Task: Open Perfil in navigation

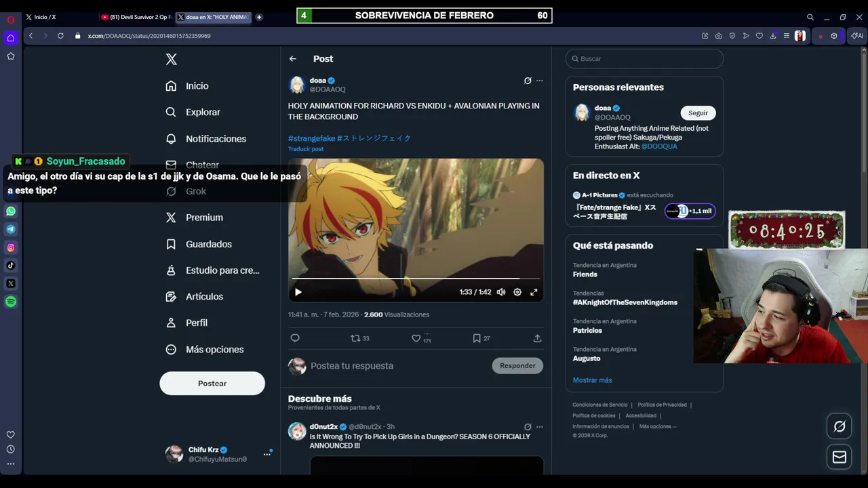Action: 186,323
